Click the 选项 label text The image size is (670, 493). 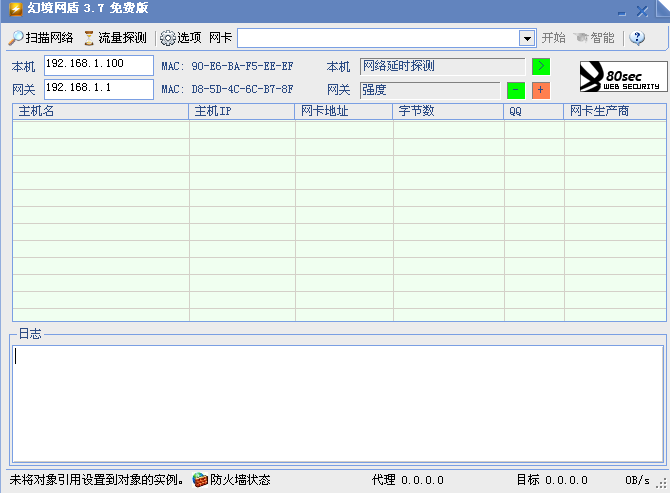point(189,38)
